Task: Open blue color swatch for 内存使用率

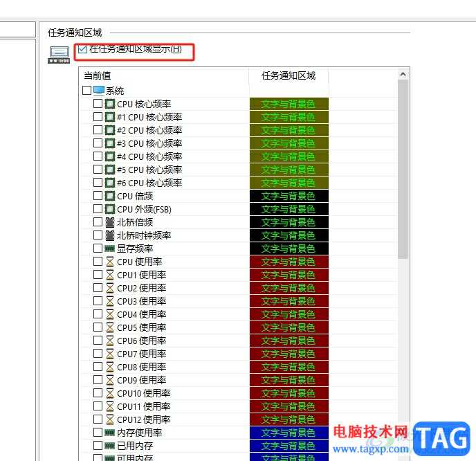Action: click(x=289, y=433)
